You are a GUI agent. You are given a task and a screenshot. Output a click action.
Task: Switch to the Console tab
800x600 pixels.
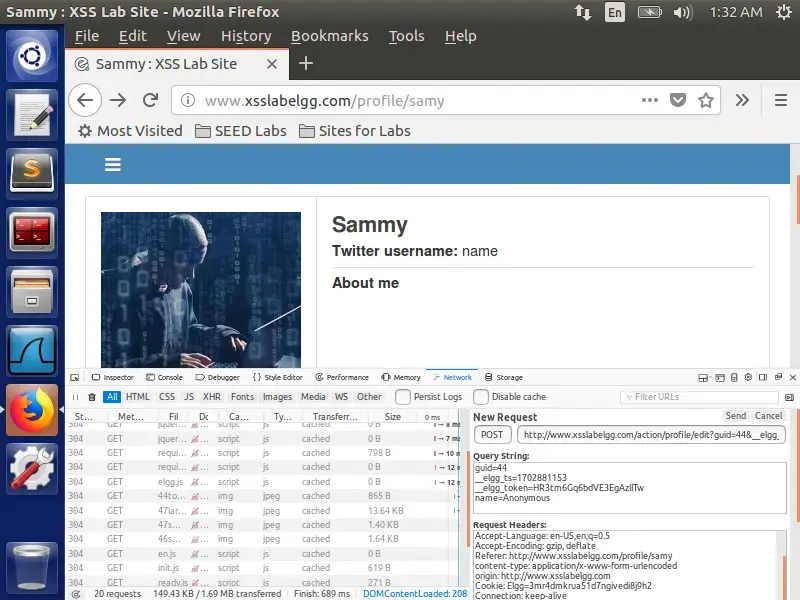coord(164,378)
